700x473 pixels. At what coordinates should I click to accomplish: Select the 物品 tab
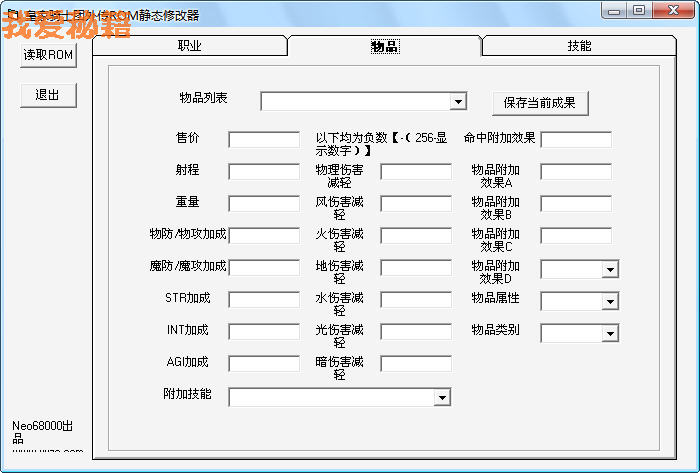pyautogui.click(x=385, y=46)
